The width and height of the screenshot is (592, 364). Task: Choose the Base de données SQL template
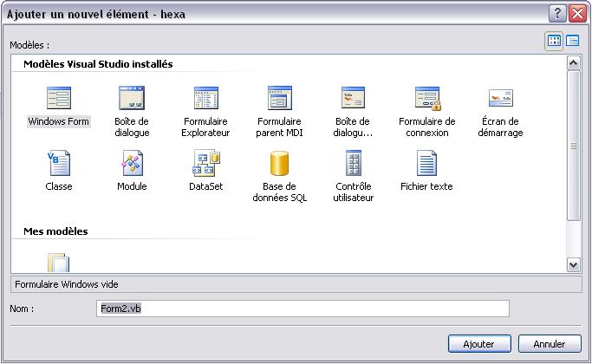(279, 163)
